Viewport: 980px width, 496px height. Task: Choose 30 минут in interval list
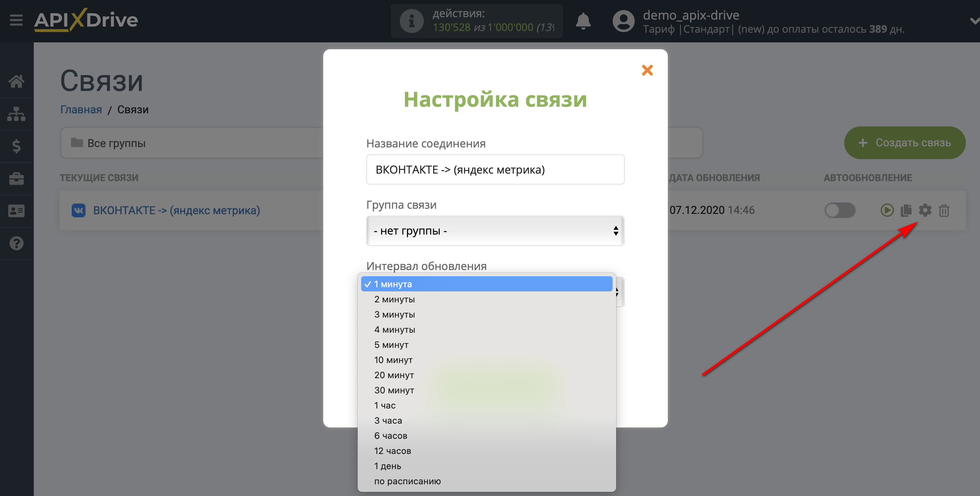click(x=487, y=390)
